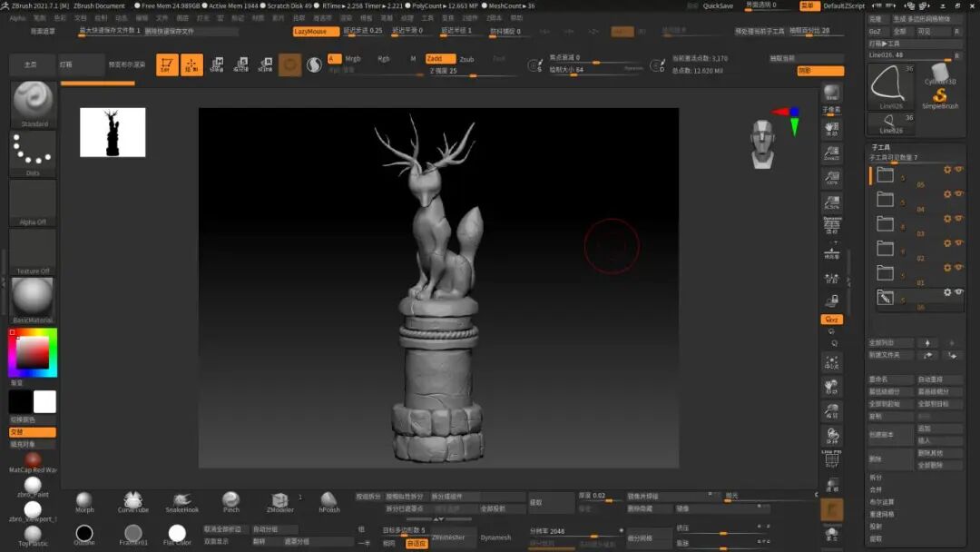Choose the hPolish brush
Viewport: 980px width, 552px height.
[x=328, y=502]
